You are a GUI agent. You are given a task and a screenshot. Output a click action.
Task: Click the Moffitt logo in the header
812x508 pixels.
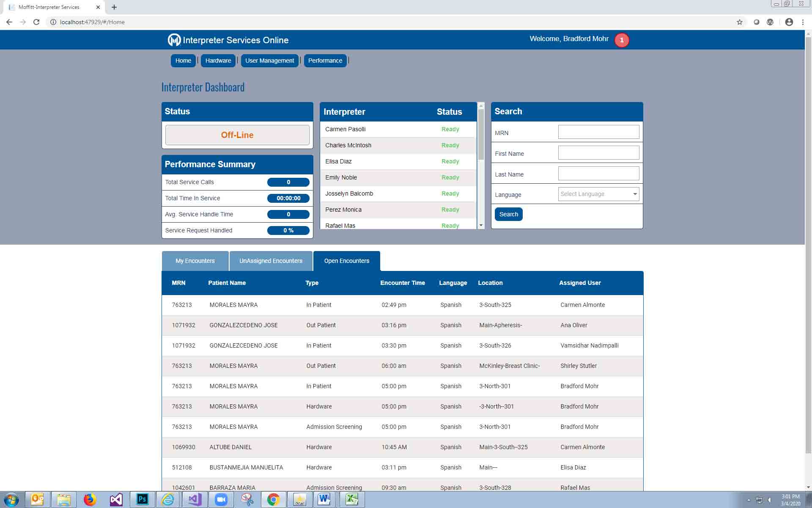(x=174, y=40)
